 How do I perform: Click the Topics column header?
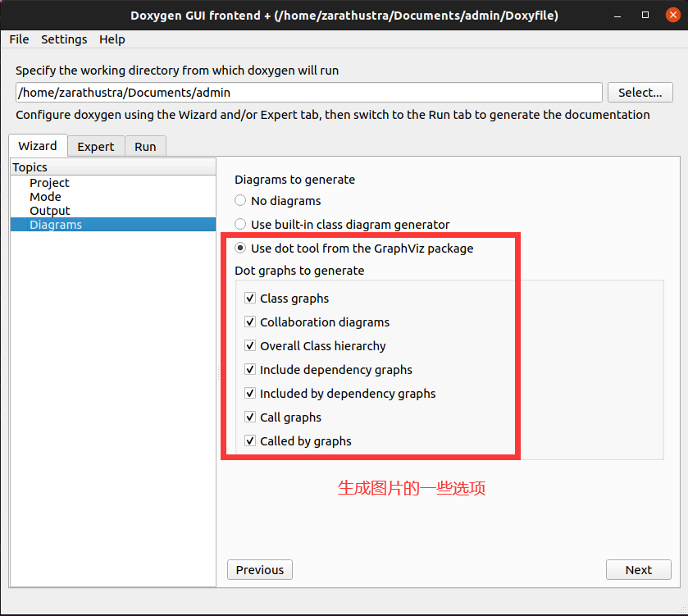pos(113,167)
